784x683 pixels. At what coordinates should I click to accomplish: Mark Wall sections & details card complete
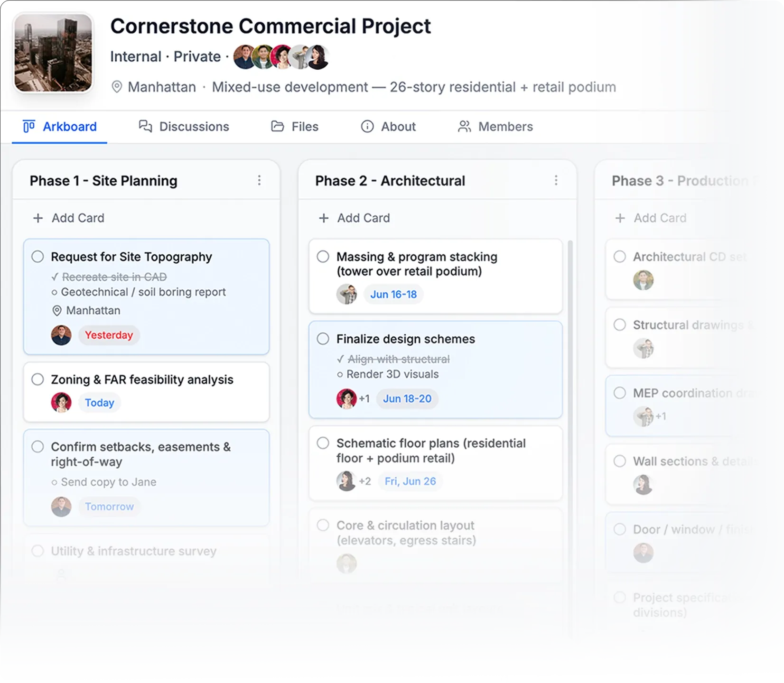(620, 461)
